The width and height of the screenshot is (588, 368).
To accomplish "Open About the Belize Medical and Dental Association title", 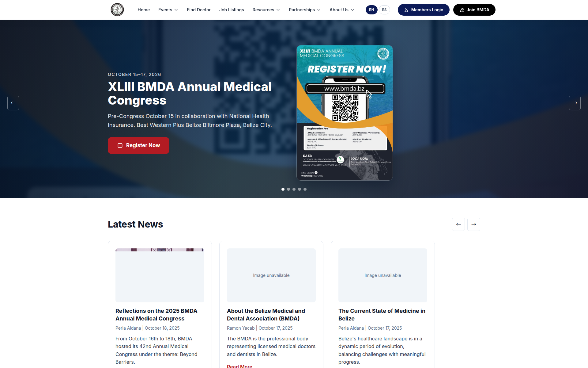I will tap(266, 315).
